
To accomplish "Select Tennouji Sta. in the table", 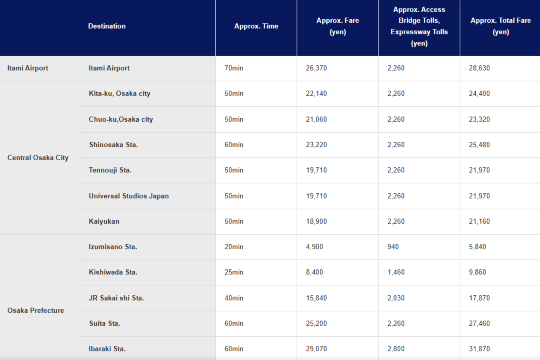I will [x=110, y=170].
